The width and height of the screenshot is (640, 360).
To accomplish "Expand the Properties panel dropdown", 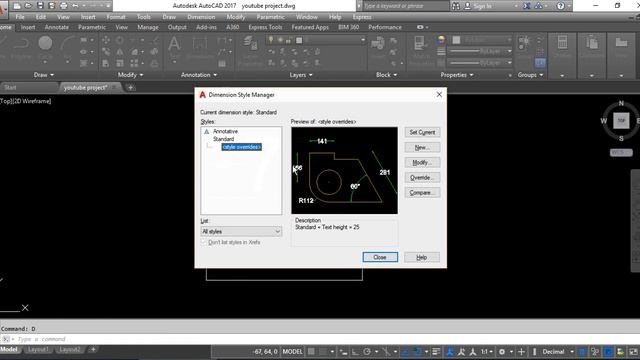I will 457,75.
